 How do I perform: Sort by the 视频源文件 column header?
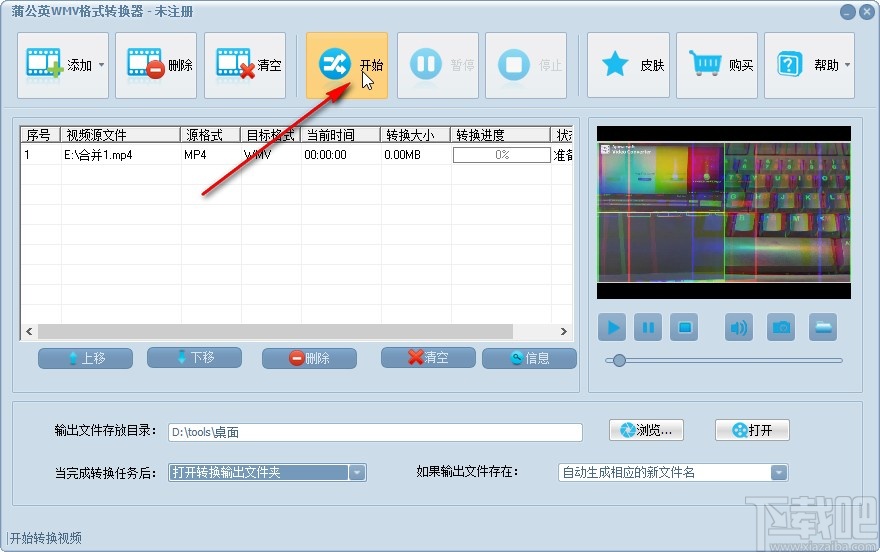[x=121, y=135]
